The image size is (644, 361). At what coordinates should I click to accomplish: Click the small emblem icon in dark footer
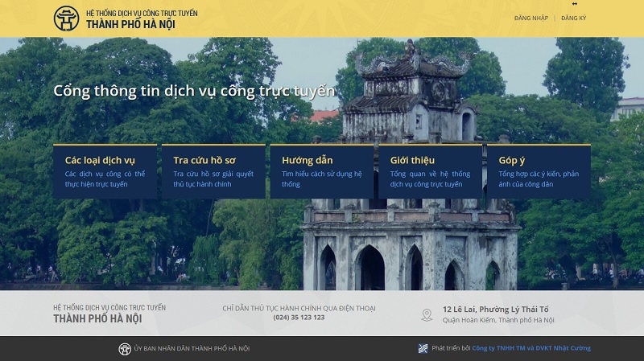pos(125,348)
